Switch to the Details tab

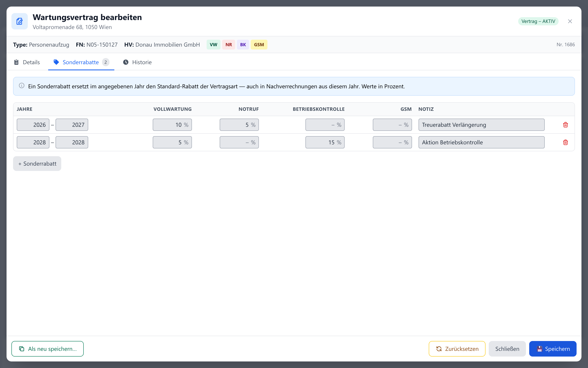pos(27,62)
